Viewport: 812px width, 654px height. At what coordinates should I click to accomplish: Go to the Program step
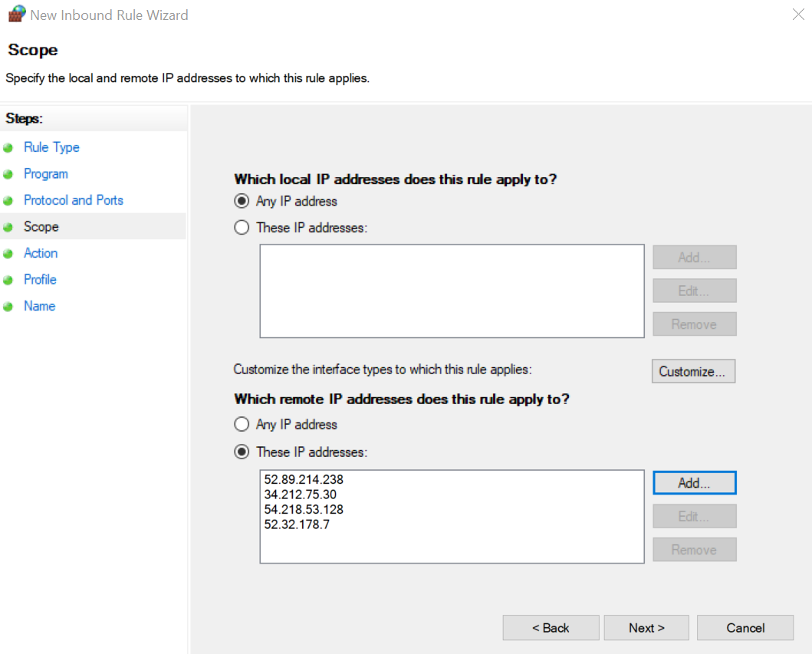[45, 174]
